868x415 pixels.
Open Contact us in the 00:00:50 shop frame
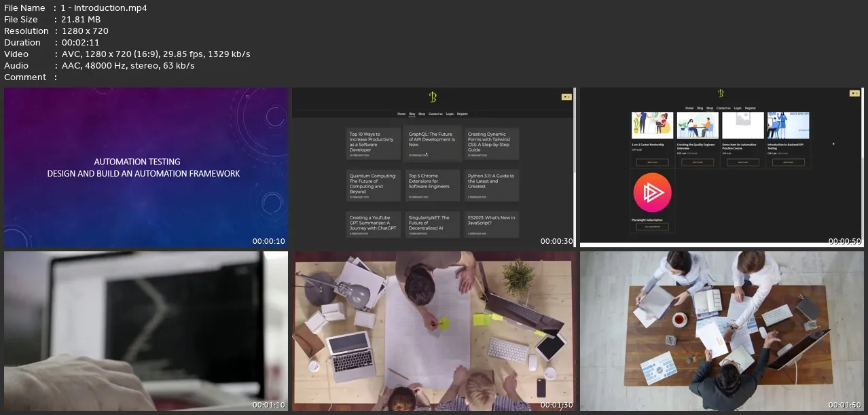pyautogui.click(x=723, y=108)
